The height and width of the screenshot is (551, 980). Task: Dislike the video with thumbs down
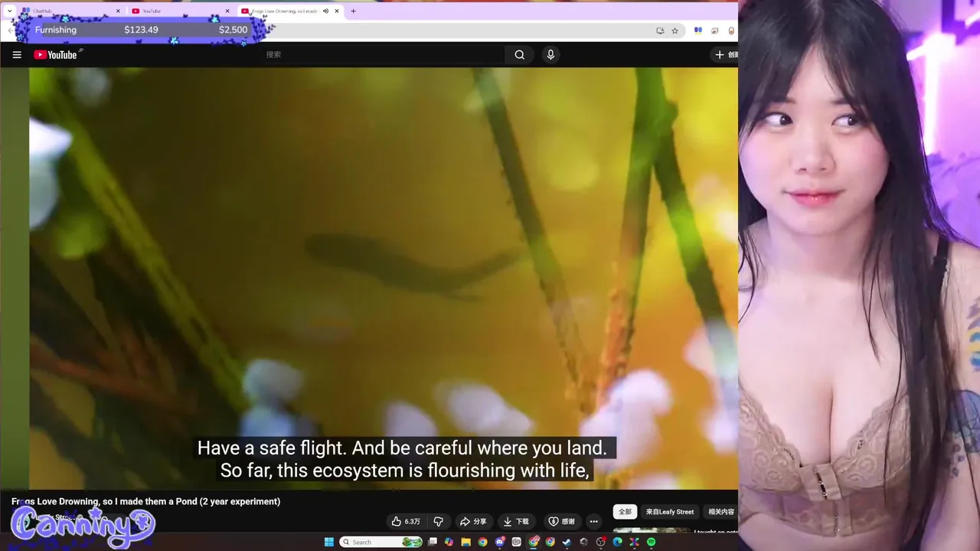pos(439,521)
